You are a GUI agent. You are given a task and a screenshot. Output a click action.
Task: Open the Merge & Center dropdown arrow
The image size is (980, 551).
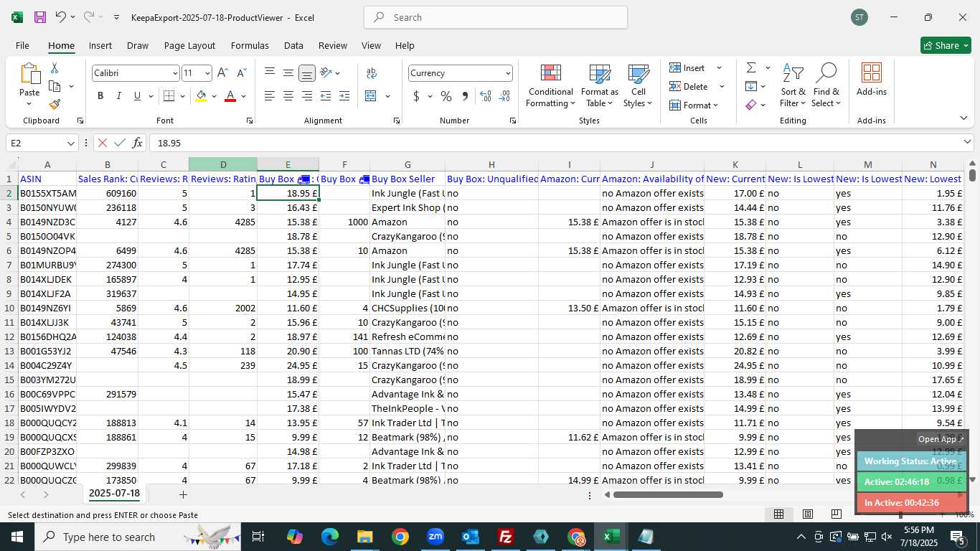(x=388, y=96)
